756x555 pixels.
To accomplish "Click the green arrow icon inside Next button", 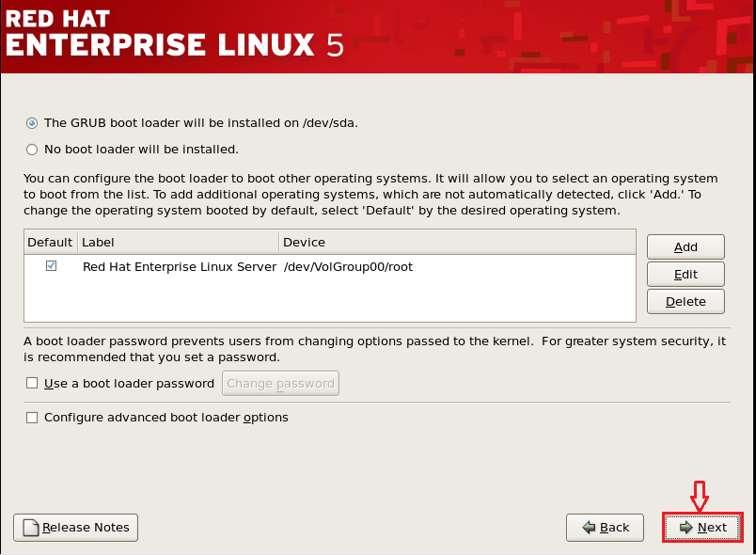I will (x=687, y=528).
